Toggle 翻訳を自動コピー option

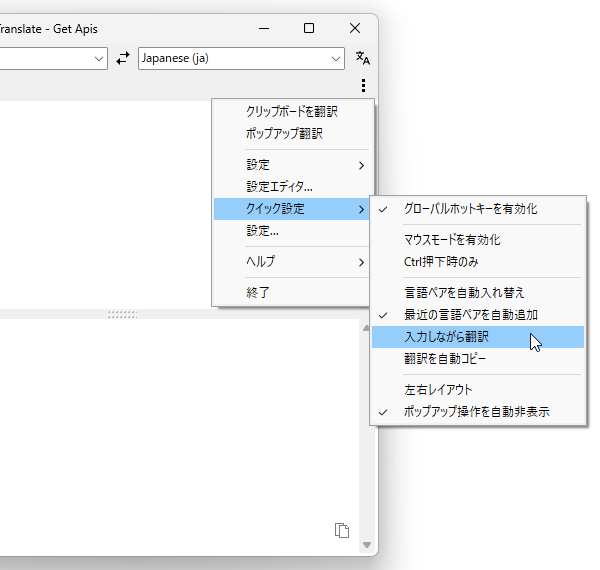click(478, 359)
